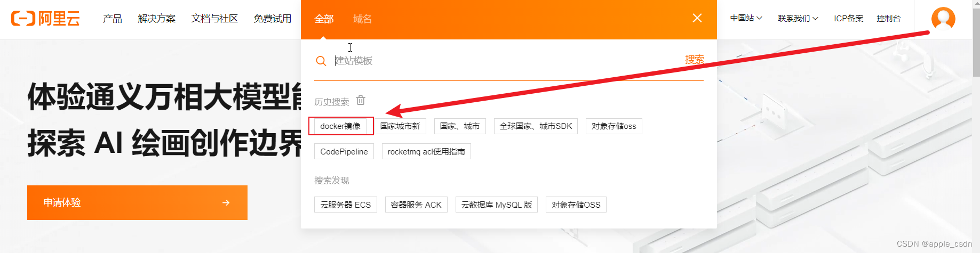Open the user avatar icon
The height and width of the screenshot is (253, 980).
pos(943,19)
